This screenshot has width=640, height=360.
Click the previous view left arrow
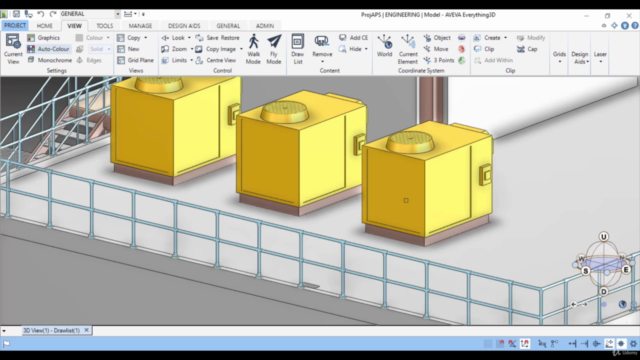click(x=573, y=304)
